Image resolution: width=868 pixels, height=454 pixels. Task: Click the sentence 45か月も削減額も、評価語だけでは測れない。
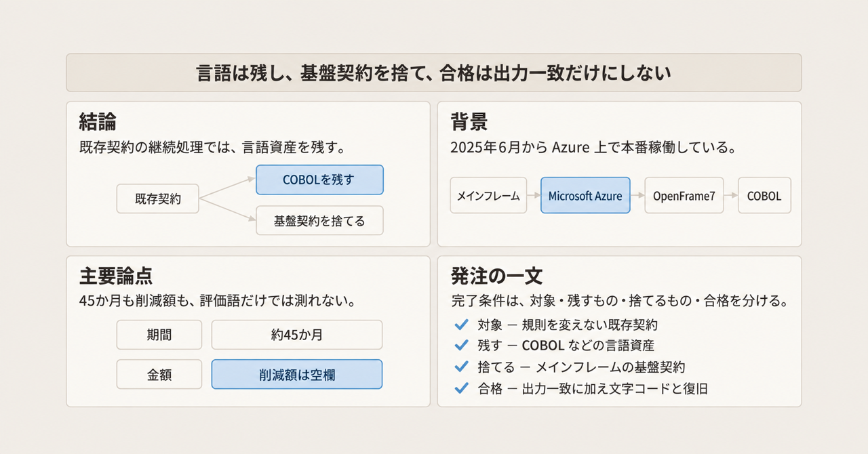pos(218,300)
